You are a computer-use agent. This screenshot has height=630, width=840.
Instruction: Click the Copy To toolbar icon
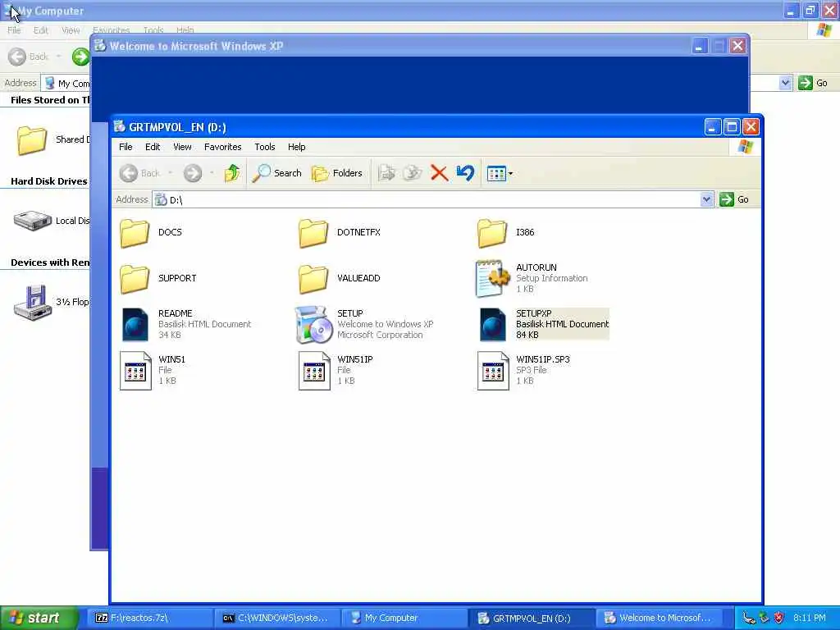pyautogui.click(x=413, y=173)
